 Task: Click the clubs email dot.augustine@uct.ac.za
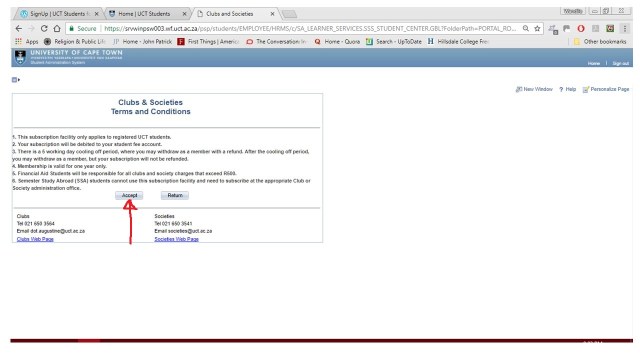(58, 231)
